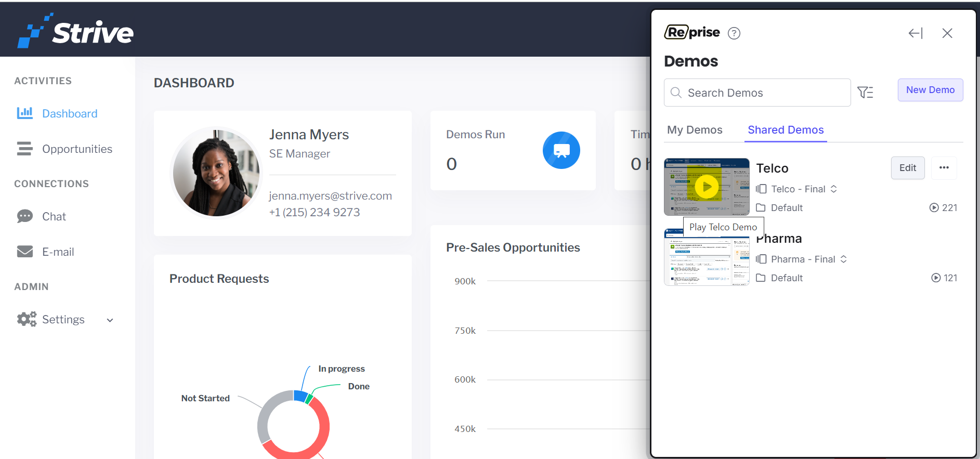The image size is (980, 459).
Task: Collapse the Reprise panel with arrow icon
Action: (x=915, y=33)
